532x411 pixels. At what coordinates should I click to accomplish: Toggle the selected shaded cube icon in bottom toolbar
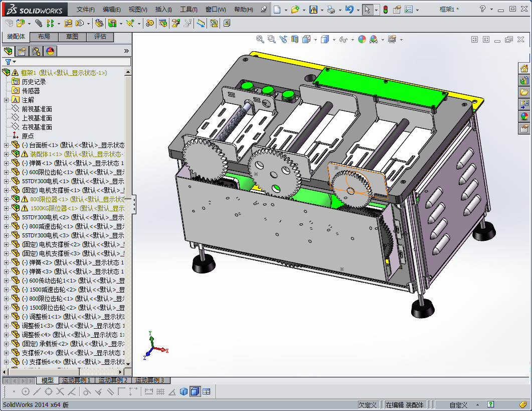[195, 391]
